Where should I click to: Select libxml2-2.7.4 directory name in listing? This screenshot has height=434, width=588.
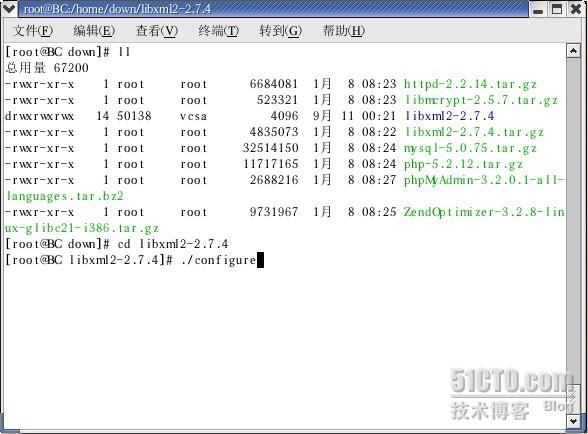click(449, 116)
